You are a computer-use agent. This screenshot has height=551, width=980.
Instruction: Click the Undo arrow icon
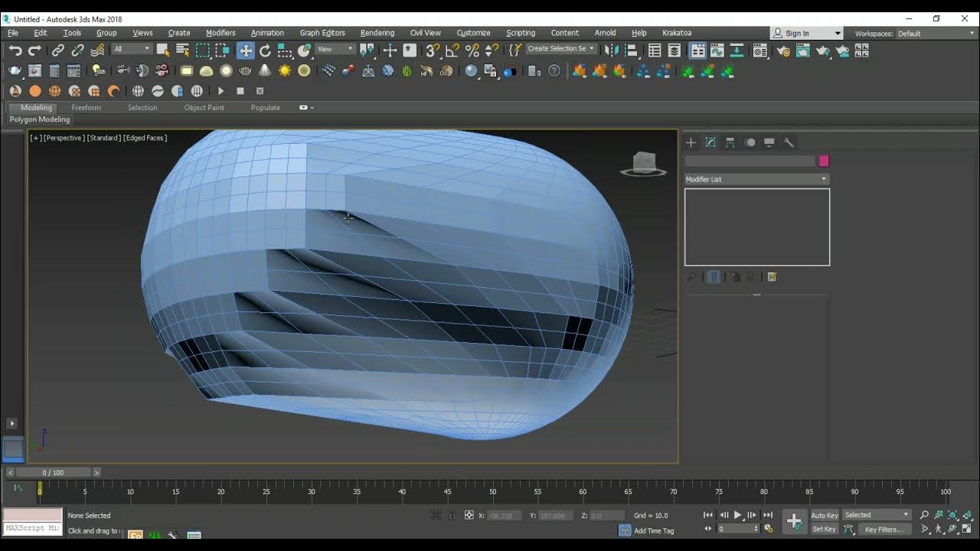coord(15,51)
